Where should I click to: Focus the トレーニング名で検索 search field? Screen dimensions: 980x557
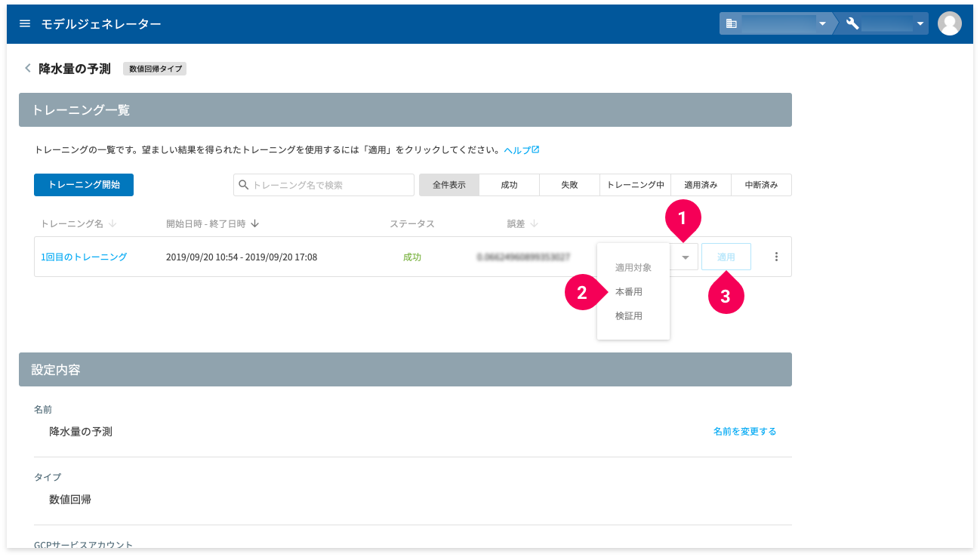[x=324, y=185]
